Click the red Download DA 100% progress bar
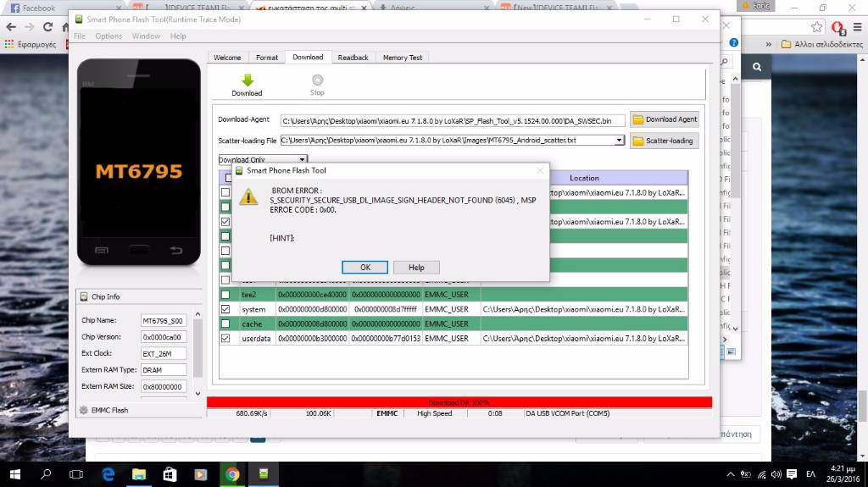The width and height of the screenshot is (868, 487). coord(459,402)
